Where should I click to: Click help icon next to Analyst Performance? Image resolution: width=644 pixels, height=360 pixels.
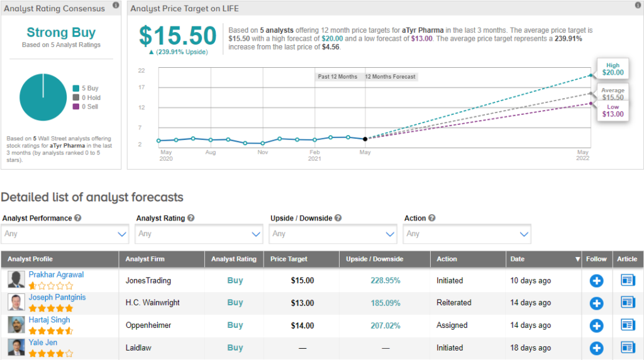(x=77, y=218)
